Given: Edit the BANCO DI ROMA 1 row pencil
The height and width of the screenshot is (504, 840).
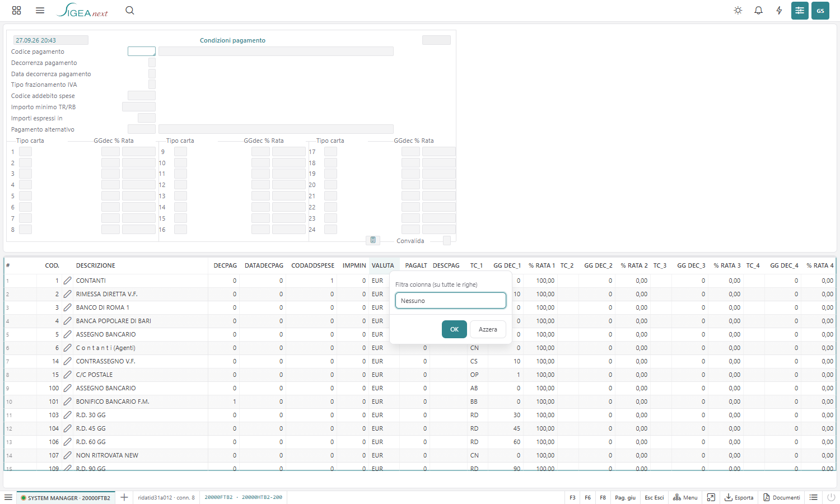Looking at the screenshot, I should [67, 307].
